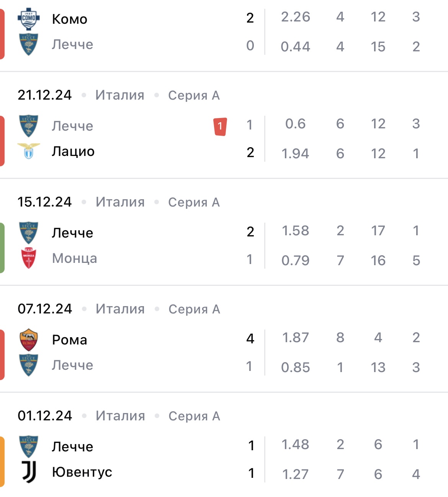Tap the Комо team name
Screen dimensions: 448x497
70,19
